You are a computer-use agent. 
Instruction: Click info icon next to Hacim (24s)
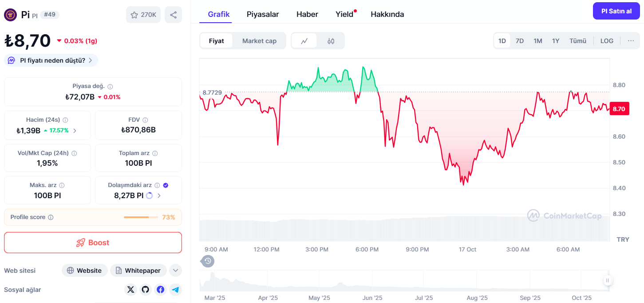pos(65,120)
